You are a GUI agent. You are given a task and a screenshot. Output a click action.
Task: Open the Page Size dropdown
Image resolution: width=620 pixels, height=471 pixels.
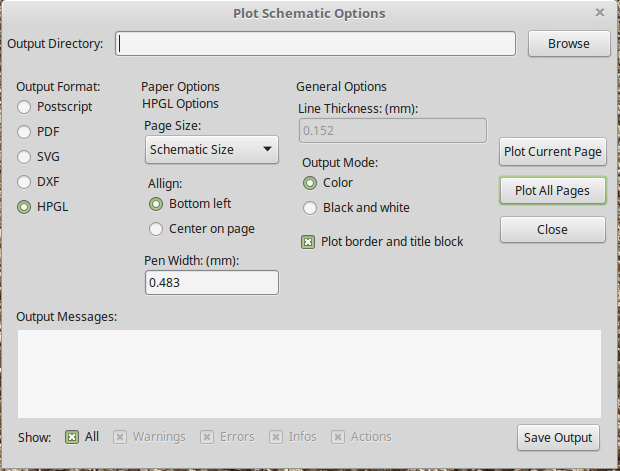(x=211, y=150)
